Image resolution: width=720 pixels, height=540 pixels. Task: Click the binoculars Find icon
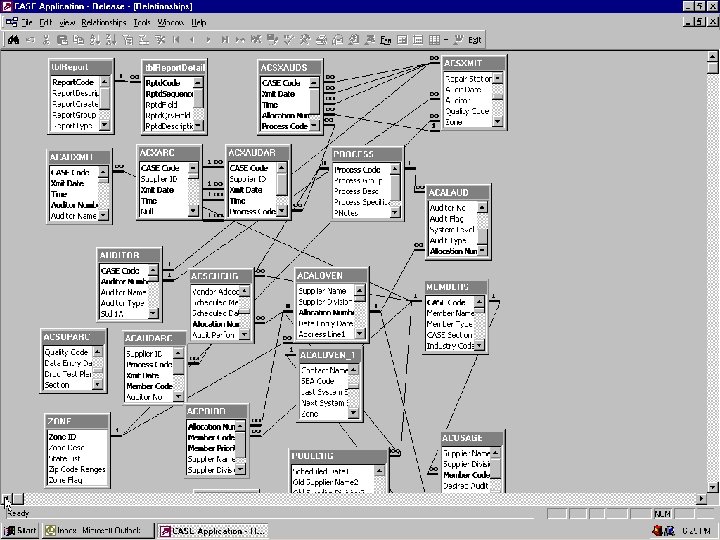(x=14, y=39)
